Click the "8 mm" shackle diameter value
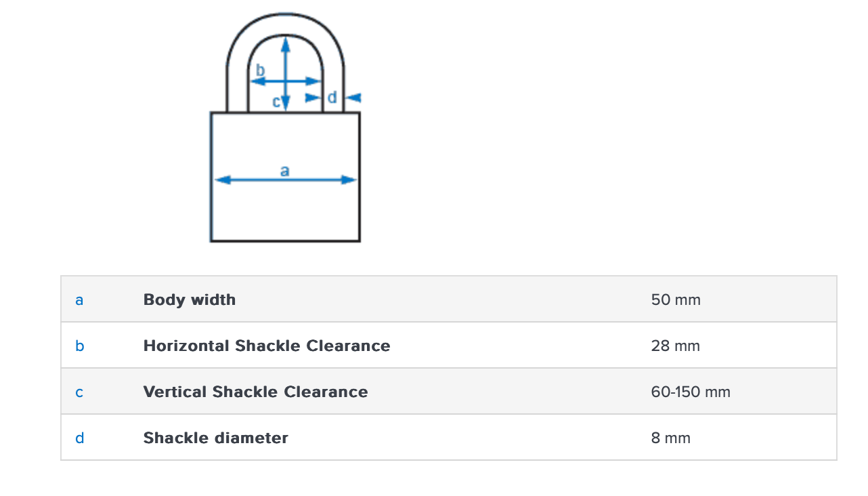Image resolution: width=868 pixels, height=496 pixels. click(671, 438)
